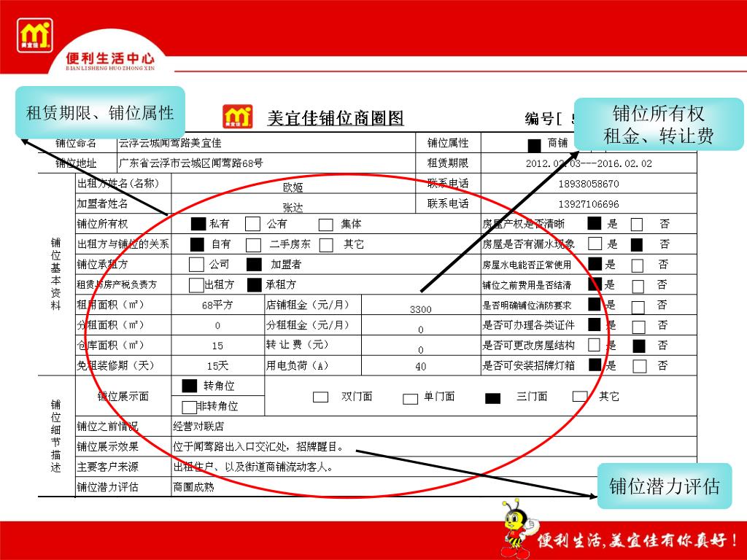Check 是 for 房屋产权是否清晰
The height and width of the screenshot is (560, 747).
(x=595, y=223)
